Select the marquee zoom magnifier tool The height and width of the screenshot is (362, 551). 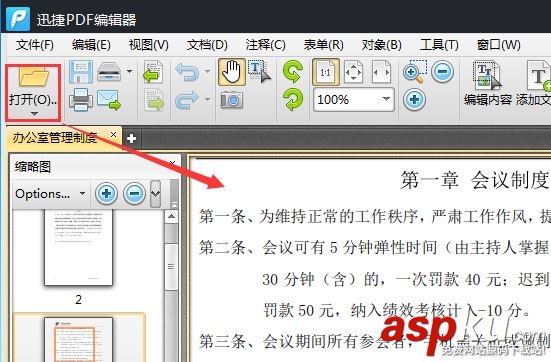(415, 72)
